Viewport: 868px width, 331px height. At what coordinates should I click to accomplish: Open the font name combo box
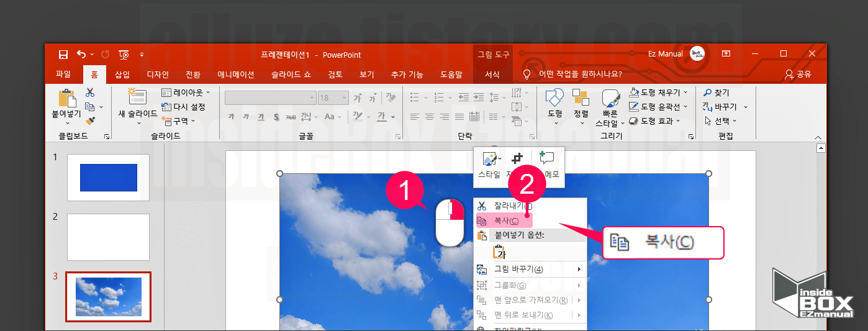pyautogui.click(x=271, y=97)
